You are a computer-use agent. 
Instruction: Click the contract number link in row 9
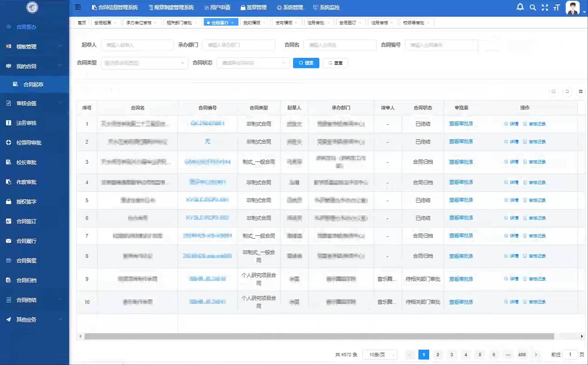208,279
